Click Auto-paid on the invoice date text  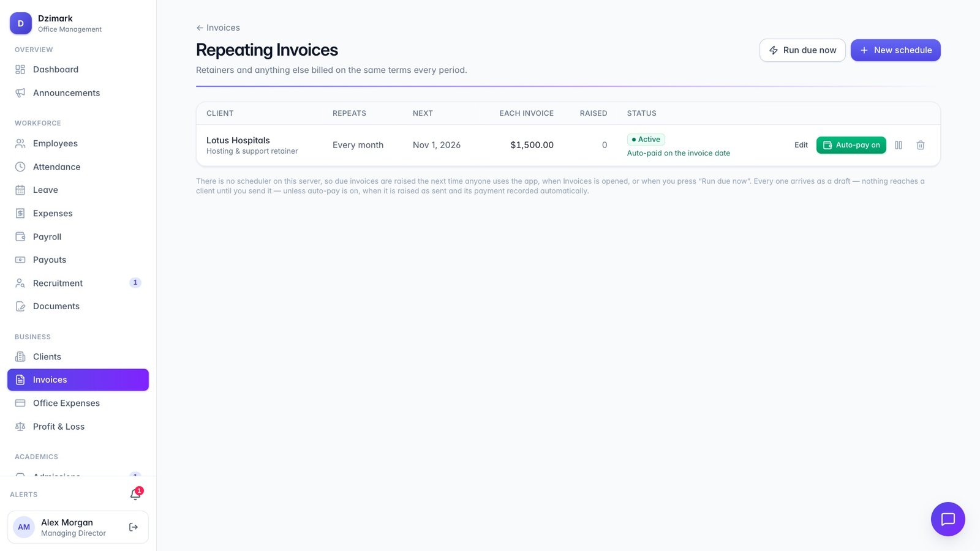678,153
